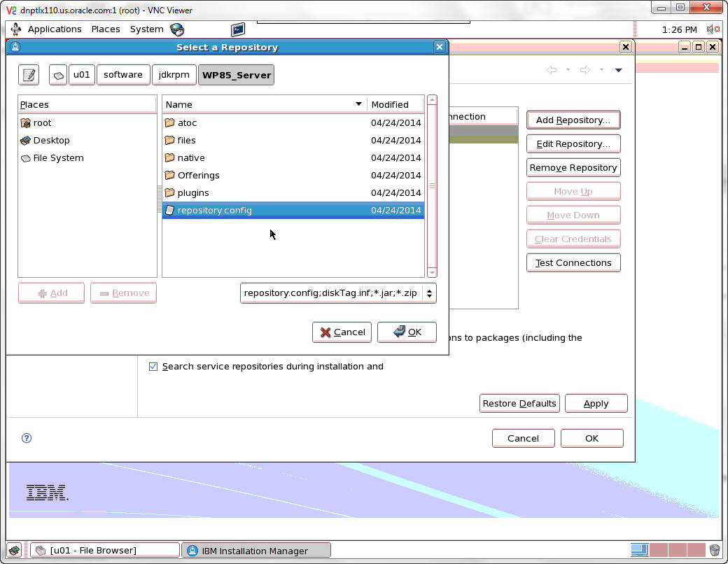Click the help question mark icon
728x564 pixels.
[27, 438]
